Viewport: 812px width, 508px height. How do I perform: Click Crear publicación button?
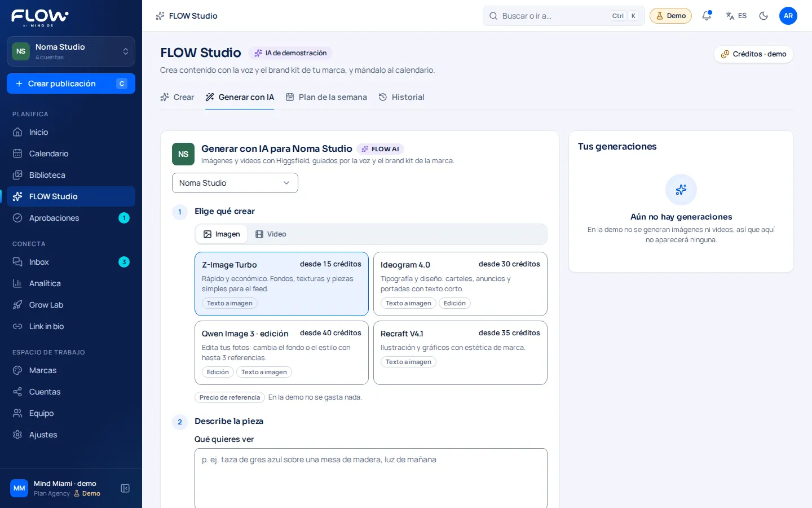71,84
